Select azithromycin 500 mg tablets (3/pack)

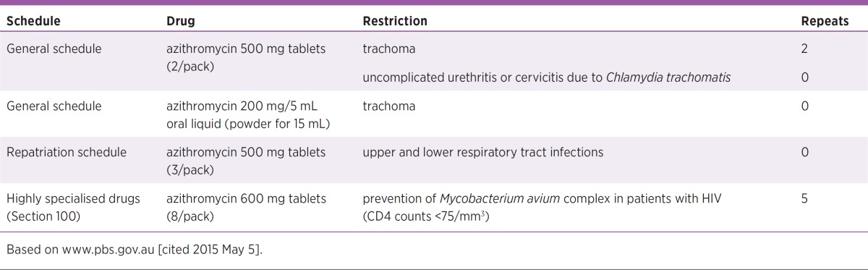[246, 159]
